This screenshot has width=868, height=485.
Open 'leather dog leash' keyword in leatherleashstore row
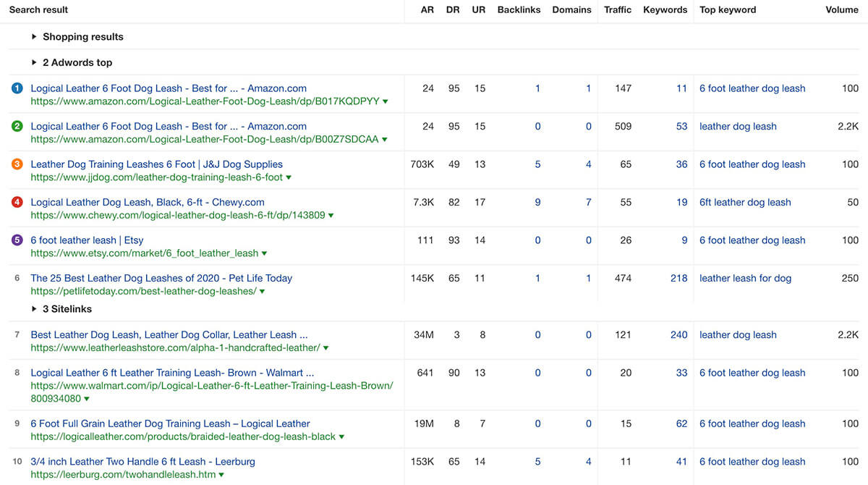pos(738,334)
